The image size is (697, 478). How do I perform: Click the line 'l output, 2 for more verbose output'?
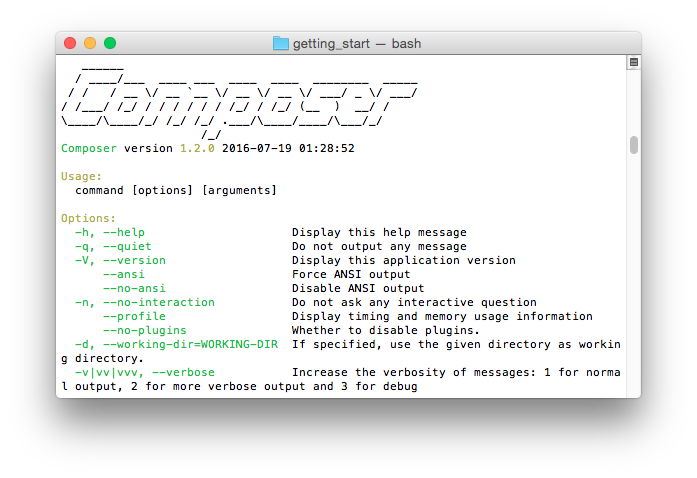[x=183, y=386]
